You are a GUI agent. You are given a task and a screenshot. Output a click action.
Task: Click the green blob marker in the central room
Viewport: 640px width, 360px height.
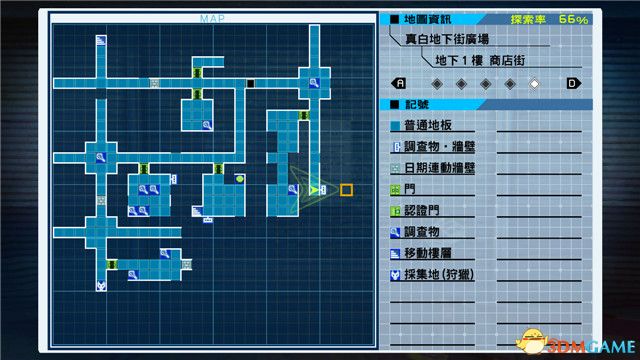(x=240, y=179)
